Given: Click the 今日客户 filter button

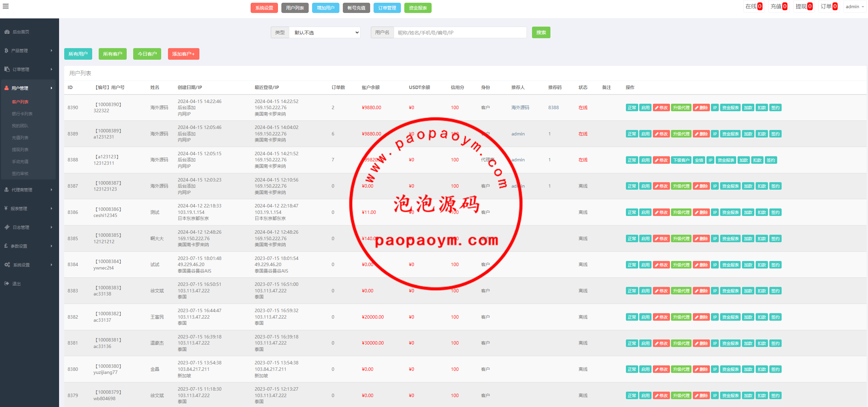Looking at the screenshot, I should click(x=147, y=54).
